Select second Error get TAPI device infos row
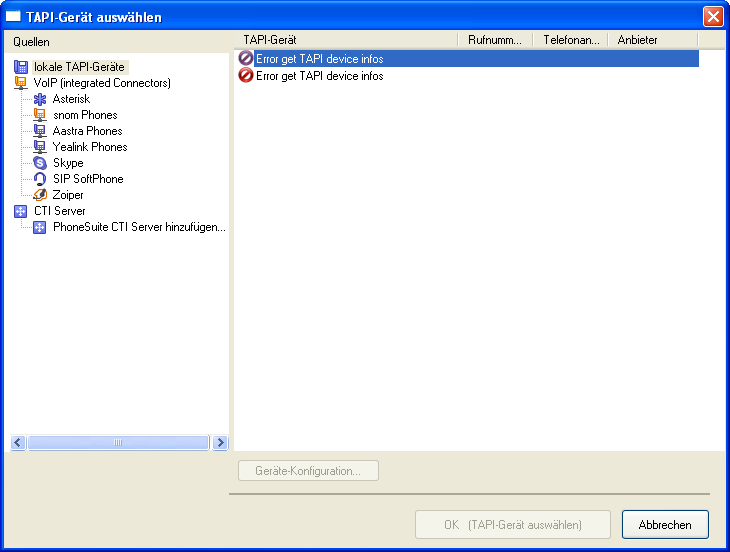730x552 pixels. coord(319,76)
